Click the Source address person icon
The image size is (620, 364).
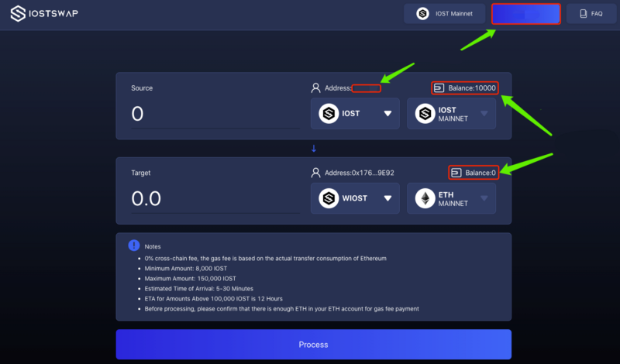coord(315,88)
